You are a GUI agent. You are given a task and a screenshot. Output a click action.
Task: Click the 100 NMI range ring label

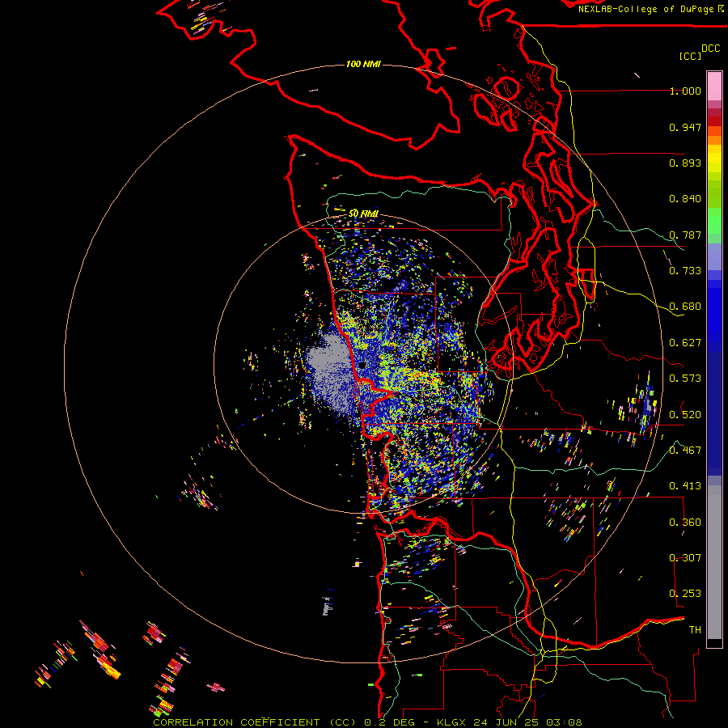pyautogui.click(x=363, y=64)
